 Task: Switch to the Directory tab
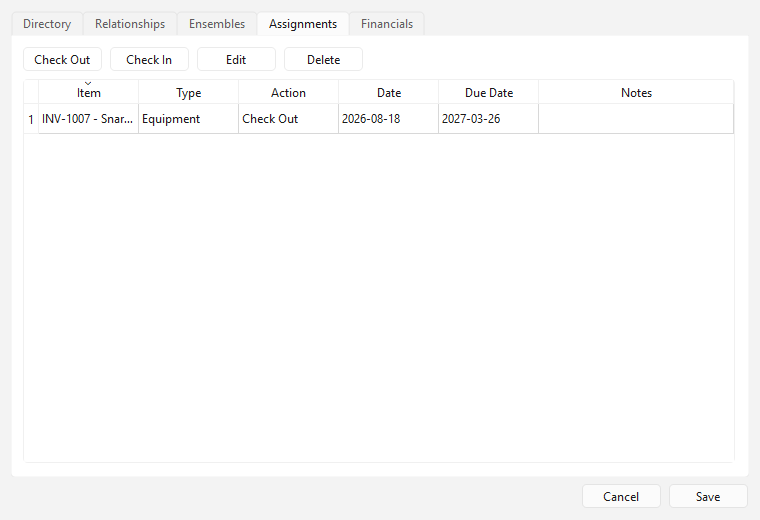pos(47,24)
